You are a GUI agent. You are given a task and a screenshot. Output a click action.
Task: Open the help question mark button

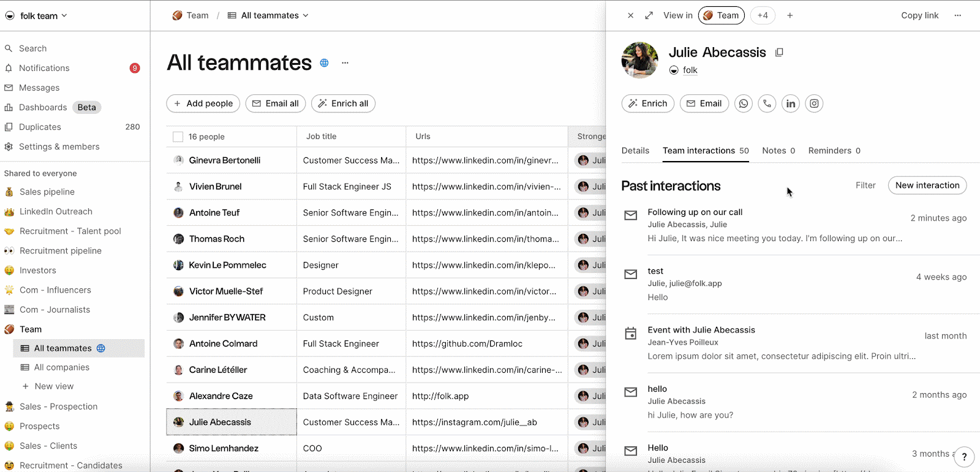[x=964, y=456]
